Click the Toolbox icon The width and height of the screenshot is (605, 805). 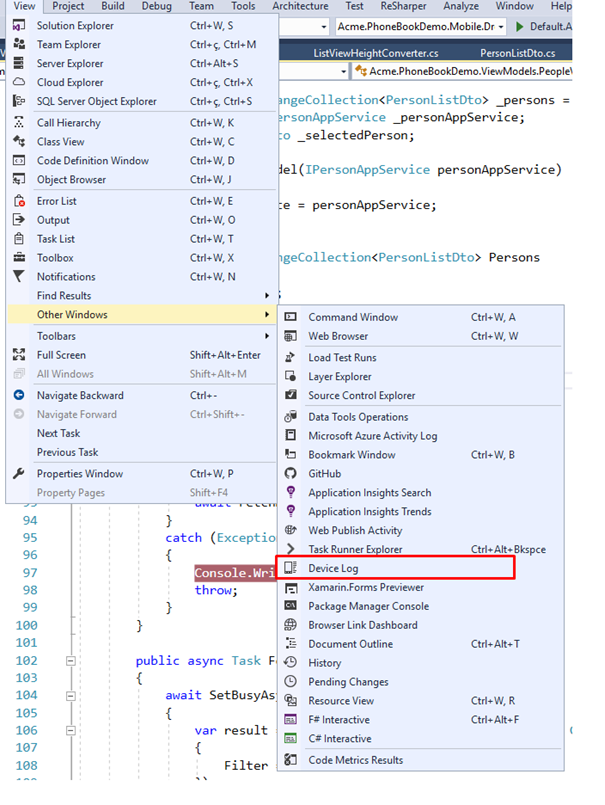(19, 258)
